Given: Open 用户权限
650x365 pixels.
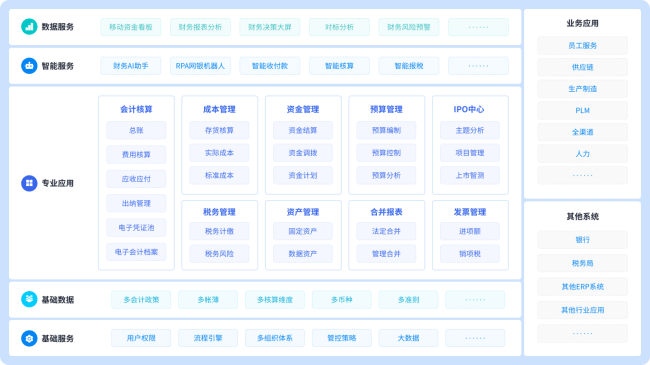Looking at the screenshot, I should tap(141, 338).
